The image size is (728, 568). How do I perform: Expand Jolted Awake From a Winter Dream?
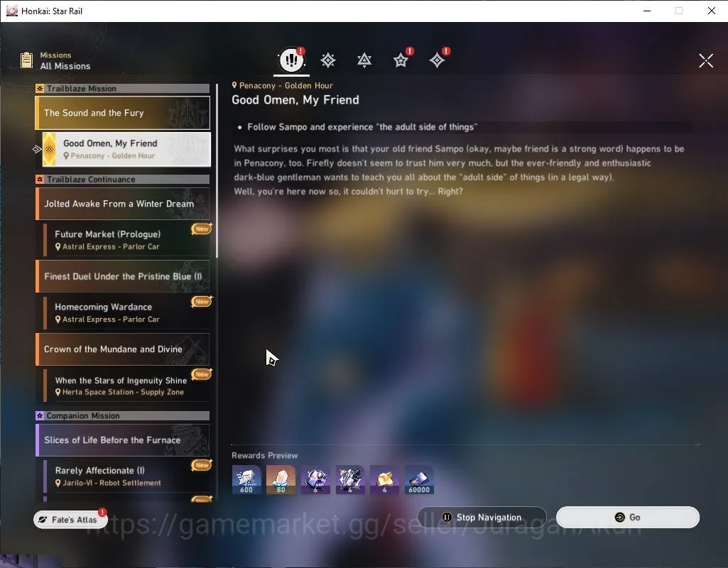point(123,204)
